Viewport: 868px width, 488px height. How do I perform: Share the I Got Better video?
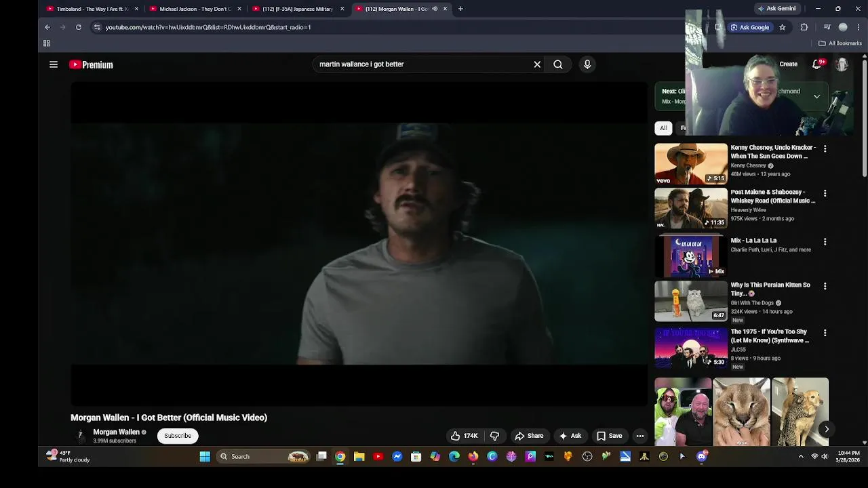[529, 436]
